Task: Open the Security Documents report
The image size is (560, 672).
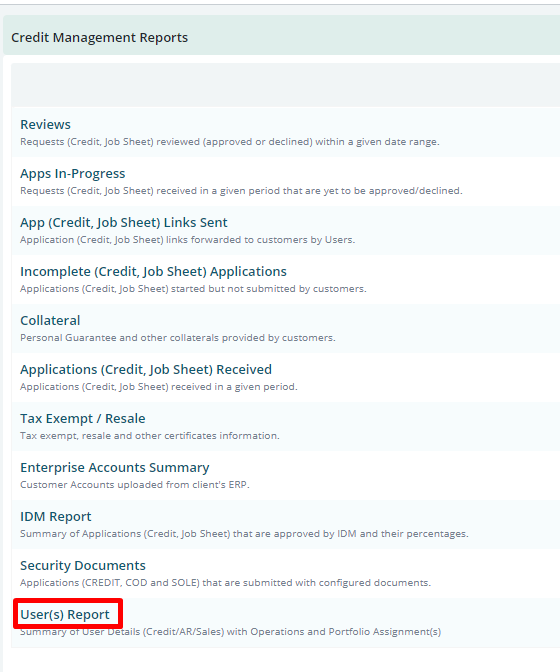Action: 83,565
